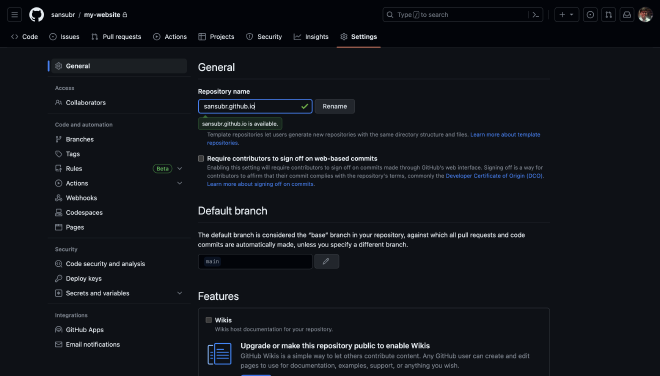The width and height of the screenshot is (660, 376).
Task: Switch to the Actions tab
Action: (x=170, y=37)
